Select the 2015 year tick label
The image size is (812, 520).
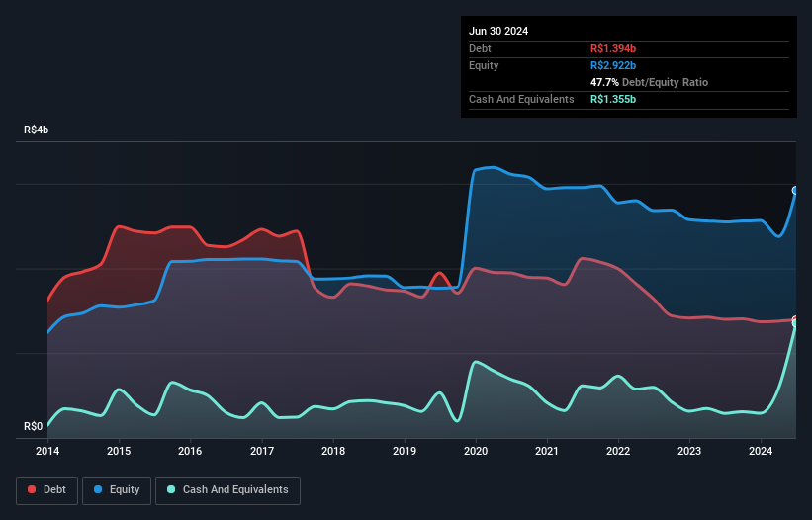[119, 451]
